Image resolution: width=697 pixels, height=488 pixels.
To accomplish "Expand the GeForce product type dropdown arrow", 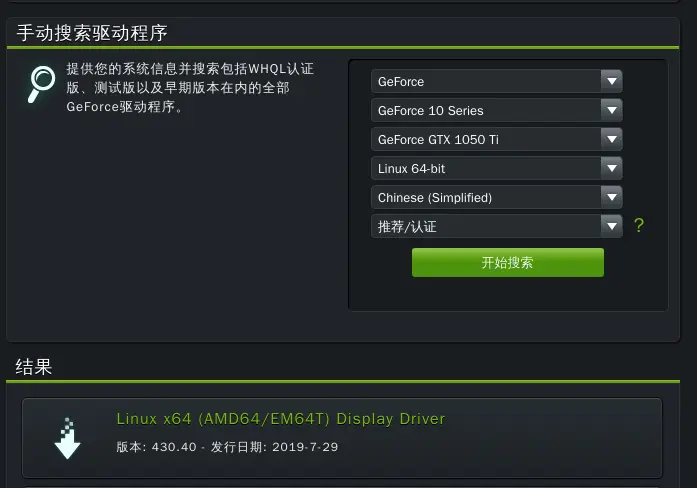I will [x=612, y=81].
